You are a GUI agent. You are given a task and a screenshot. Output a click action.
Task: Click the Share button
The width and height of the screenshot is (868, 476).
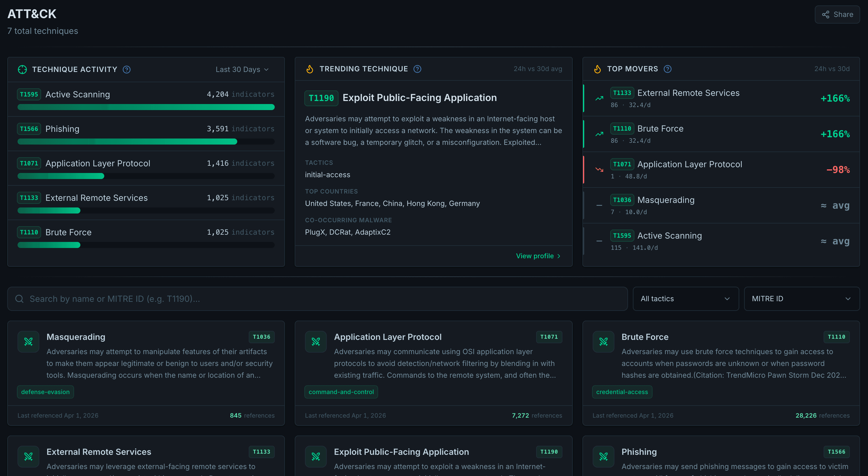(837, 15)
